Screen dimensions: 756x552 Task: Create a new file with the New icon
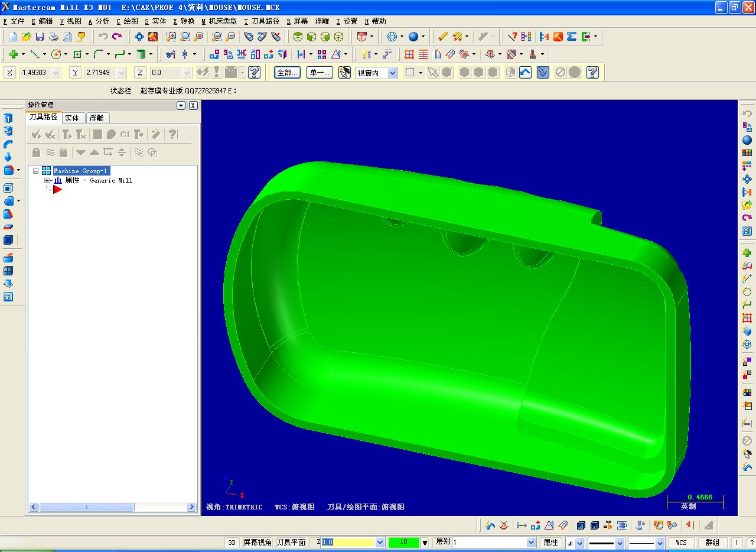[x=12, y=37]
